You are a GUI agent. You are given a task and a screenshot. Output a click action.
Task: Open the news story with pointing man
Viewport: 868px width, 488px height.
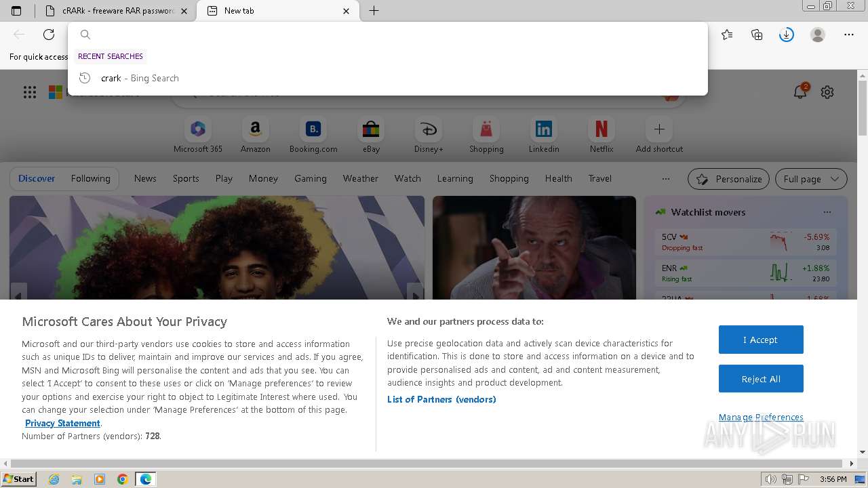click(534, 248)
